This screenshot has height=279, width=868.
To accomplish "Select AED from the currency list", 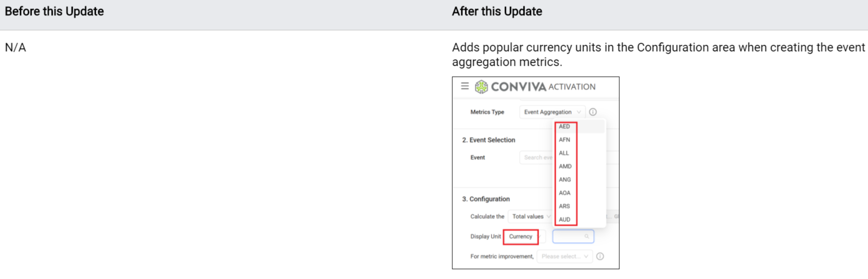I will click(x=565, y=126).
